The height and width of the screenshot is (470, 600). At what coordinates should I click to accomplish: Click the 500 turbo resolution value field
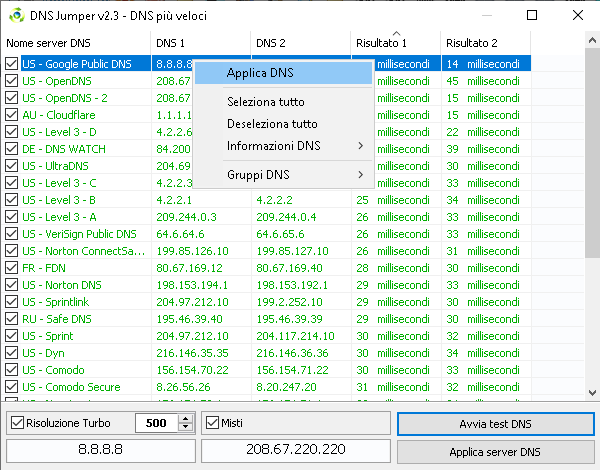click(x=157, y=423)
